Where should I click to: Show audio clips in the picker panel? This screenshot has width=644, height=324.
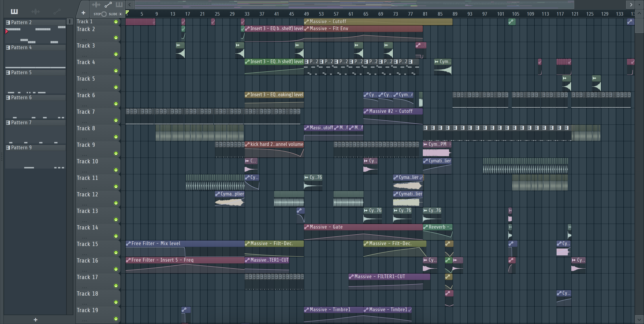coord(36,11)
